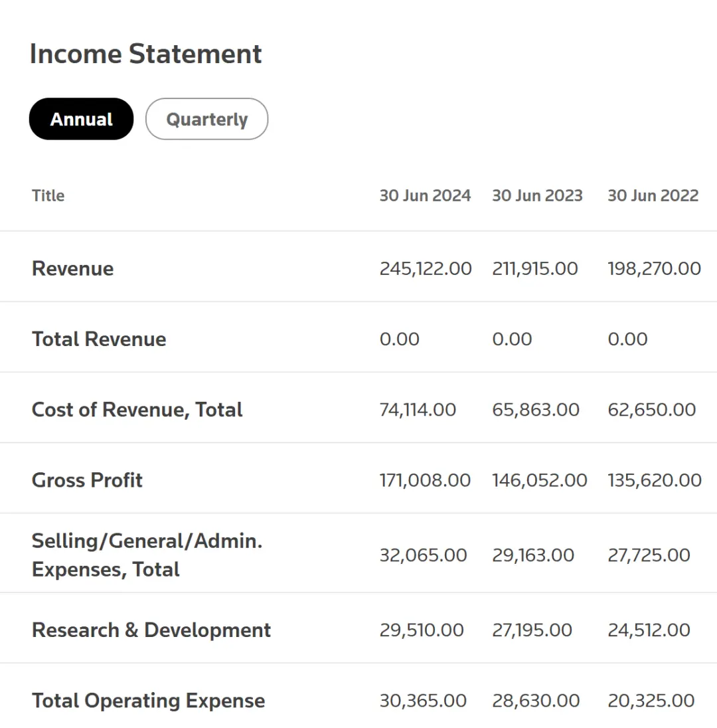Viewport: 717px width, 728px height.
Task: Select the 30 Jun 2024 column header
Action: (425, 196)
